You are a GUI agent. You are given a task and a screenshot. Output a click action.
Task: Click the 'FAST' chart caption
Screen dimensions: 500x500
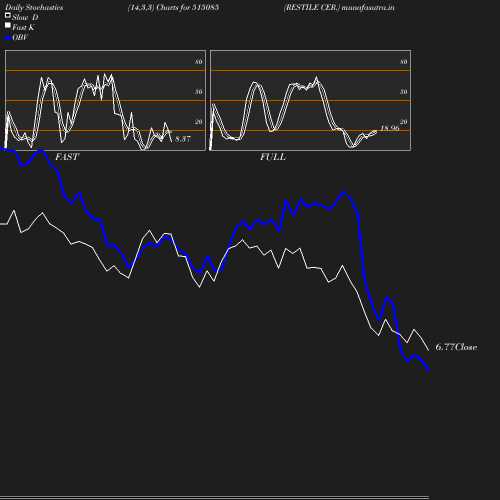pyautogui.click(x=67, y=157)
